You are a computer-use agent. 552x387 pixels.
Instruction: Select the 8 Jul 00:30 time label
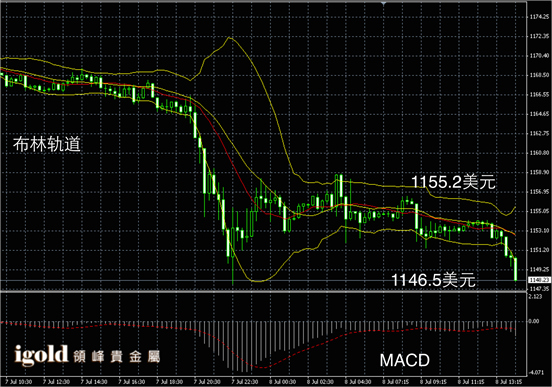click(x=282, y=382)
